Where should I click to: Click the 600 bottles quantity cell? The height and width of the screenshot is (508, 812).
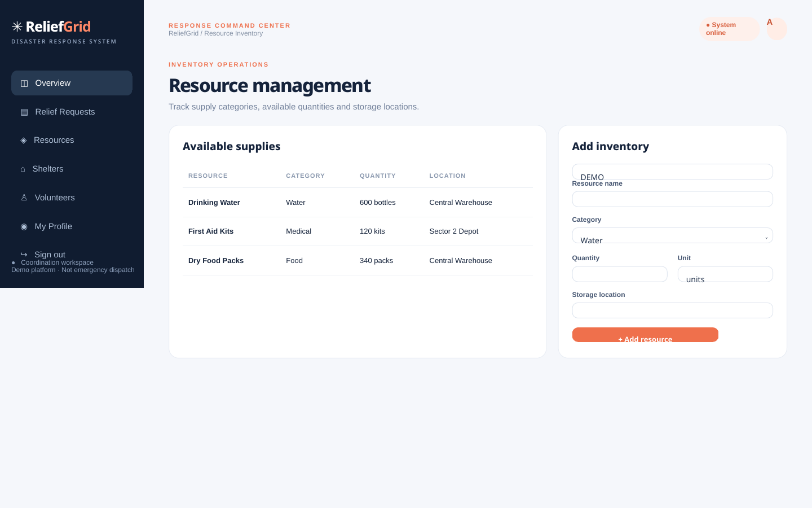pos(378,203)
